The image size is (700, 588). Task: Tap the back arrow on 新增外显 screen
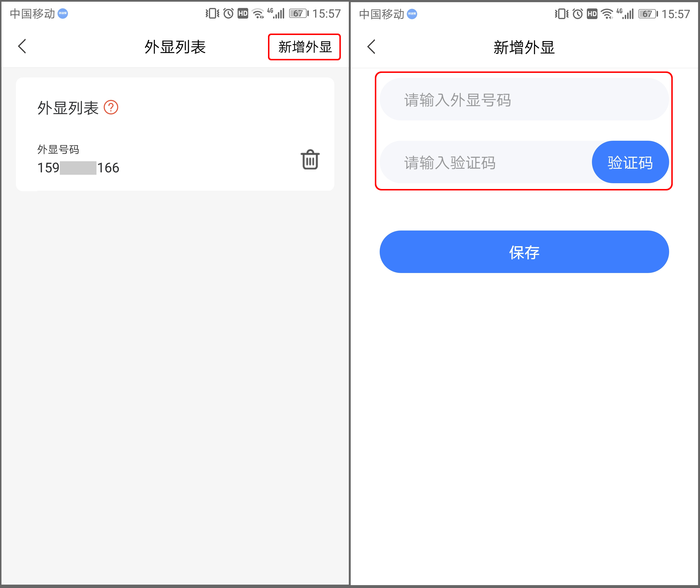(x=371, y=46)
